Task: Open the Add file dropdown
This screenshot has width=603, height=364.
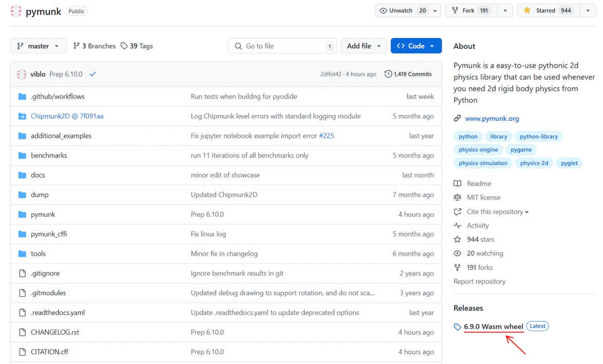Action: [x=363, y=46]
